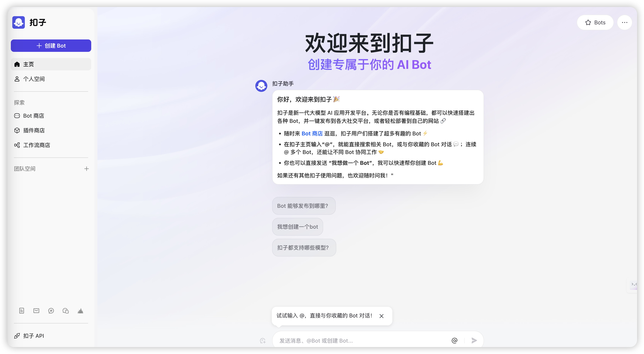The height and width of the screenshot is (354, 644).
Task: Follow the Bot 商店 link in message
Action: (312, 134)
